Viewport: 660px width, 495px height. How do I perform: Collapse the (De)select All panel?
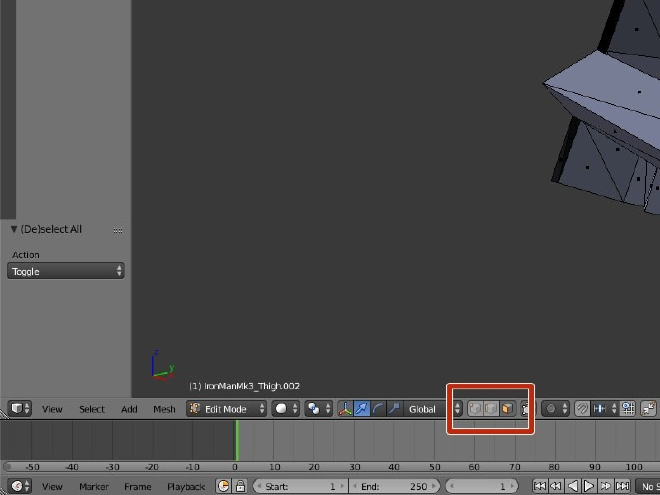(x=14, y=229)
